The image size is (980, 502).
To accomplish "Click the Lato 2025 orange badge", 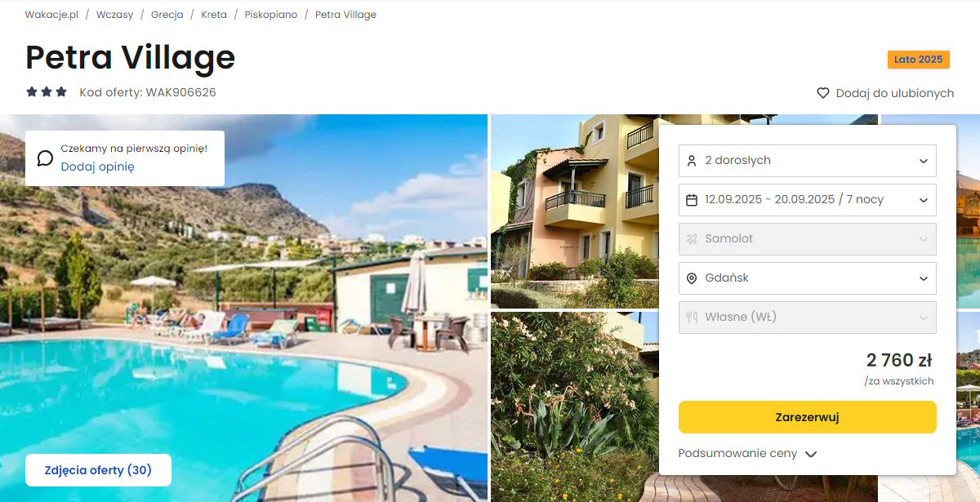I will (918, 60).
